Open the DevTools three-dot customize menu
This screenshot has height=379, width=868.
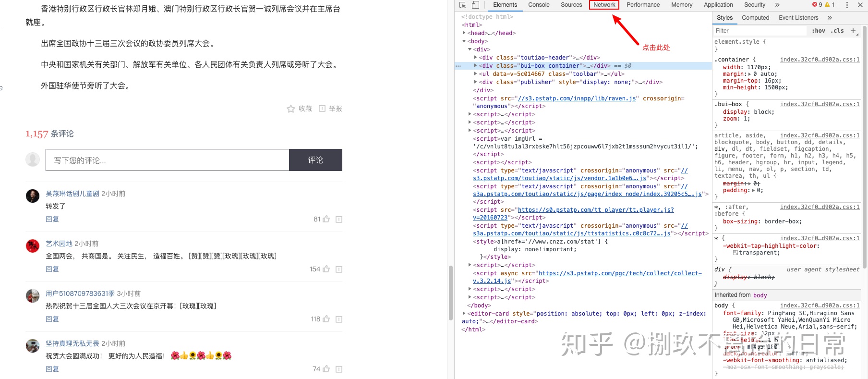coord(847,5)
